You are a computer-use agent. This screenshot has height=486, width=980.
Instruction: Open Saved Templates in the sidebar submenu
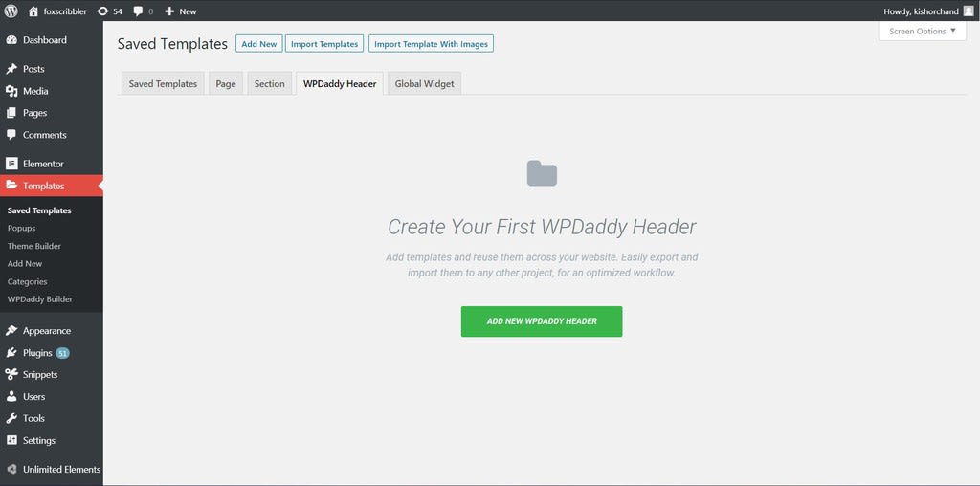[39, 210]
